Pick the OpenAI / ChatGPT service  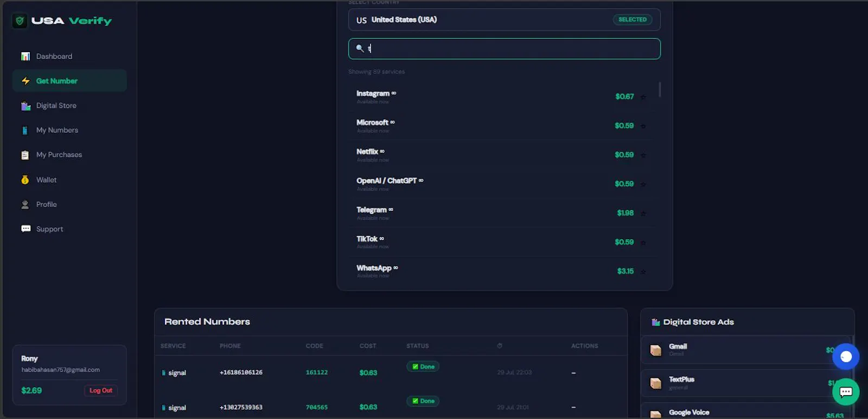coord(501,184)
